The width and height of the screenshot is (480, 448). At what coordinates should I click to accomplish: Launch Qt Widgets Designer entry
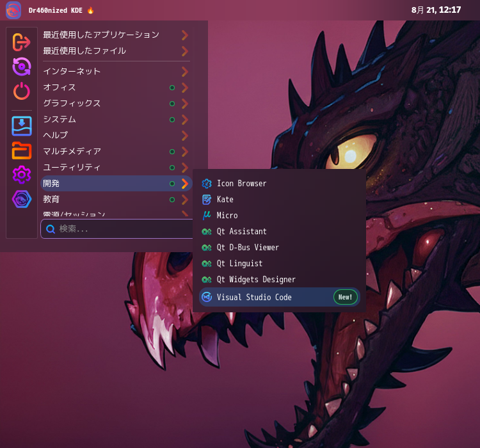[x=279, y=279]
